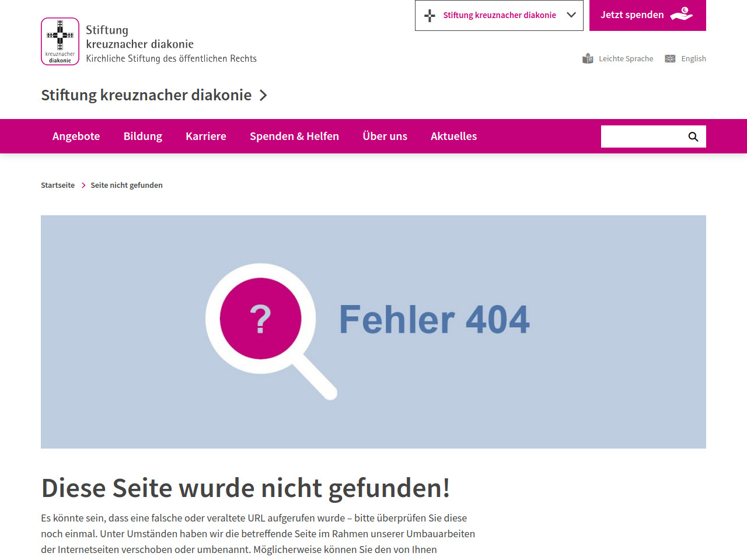Viewport: 747px width, 560px height.
Task: Focus the search input field
Action: (642, 136)
